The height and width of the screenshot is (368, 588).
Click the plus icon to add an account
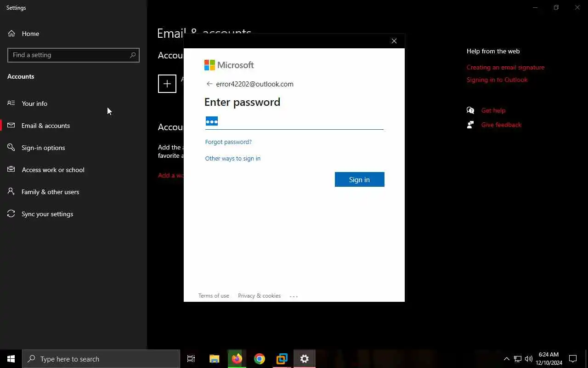pos(167,84)
